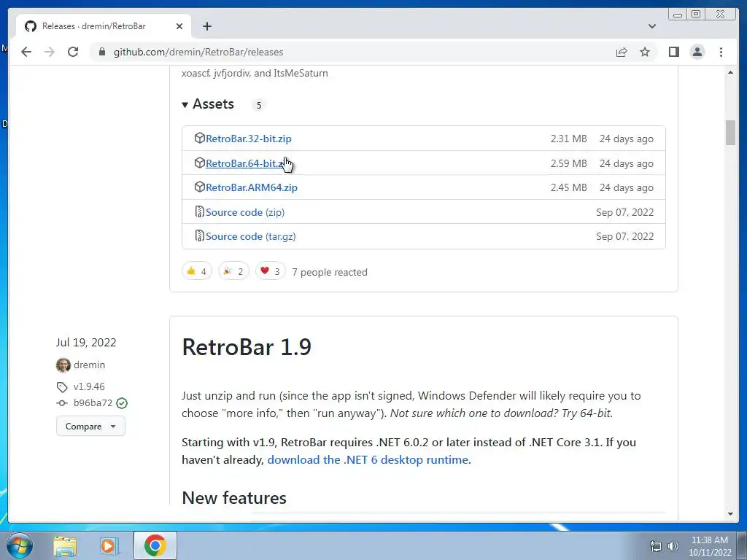This screenshot has height=560, width=747.
Task: Open the Windows Start menu
Action: (20, 545)
